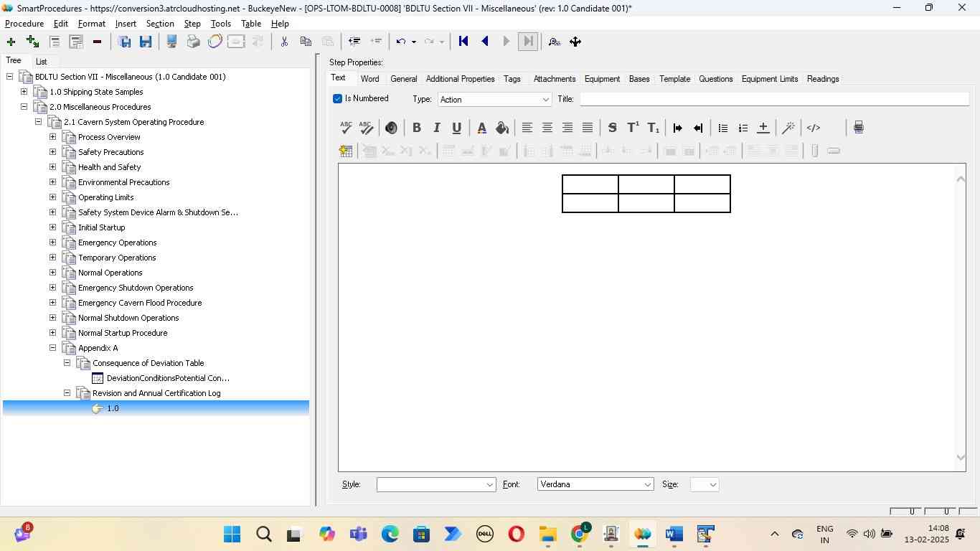
Task: Open the Type dropdown showing Action
Action: pyautogui.click(x=494, y=100)
